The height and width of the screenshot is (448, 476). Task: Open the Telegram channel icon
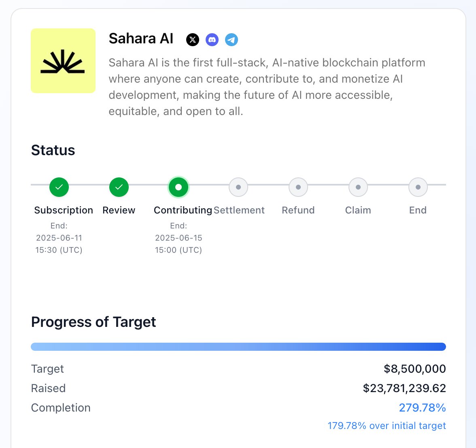(x=232, y=40)
